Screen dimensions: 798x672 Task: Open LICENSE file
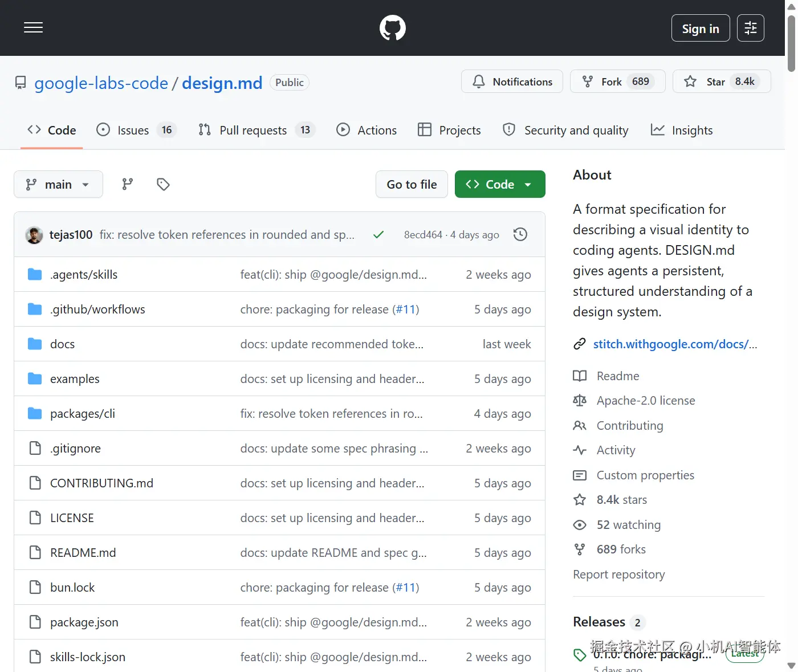coord(72,518)
